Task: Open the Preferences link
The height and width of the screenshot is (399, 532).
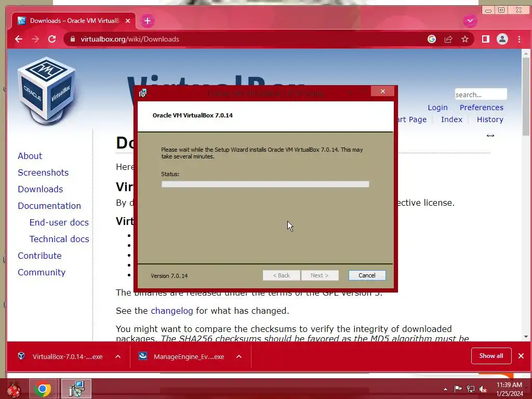Action: click(x=482, y=108)
